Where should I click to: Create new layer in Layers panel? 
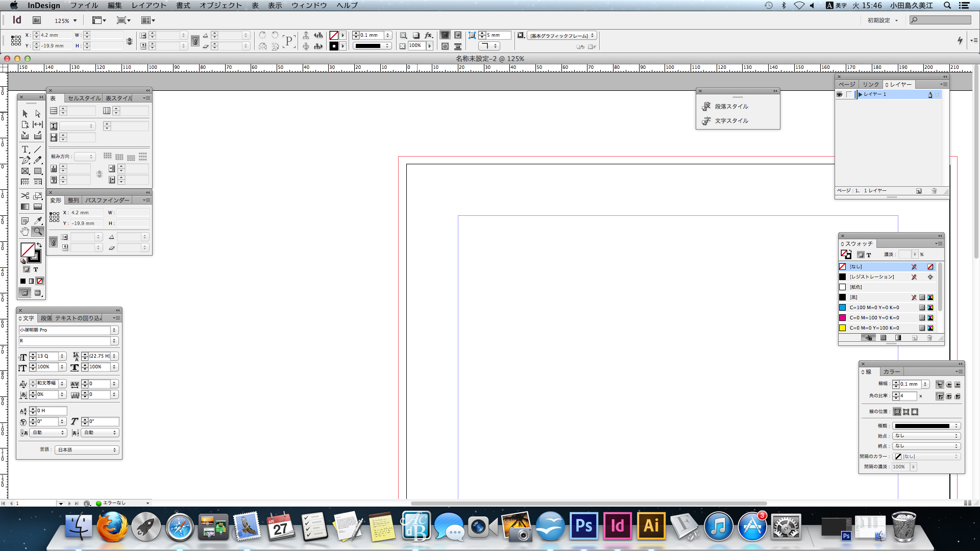919,191
